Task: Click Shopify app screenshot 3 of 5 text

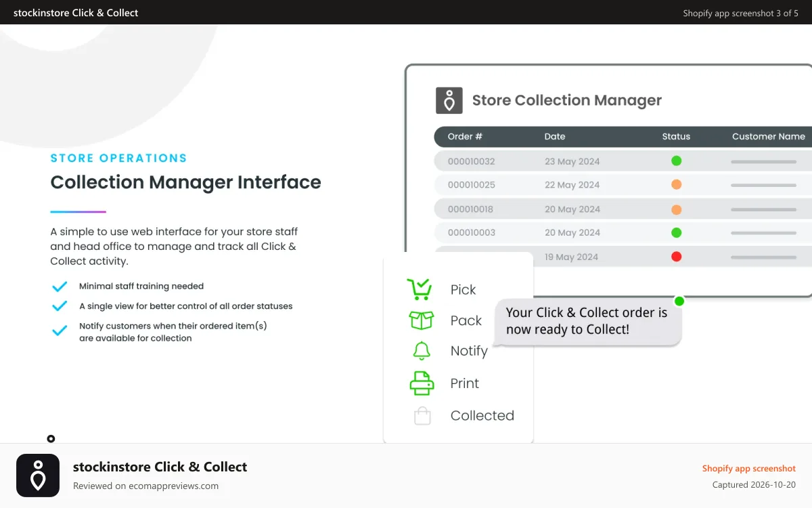Action: [x=740, y=13]
